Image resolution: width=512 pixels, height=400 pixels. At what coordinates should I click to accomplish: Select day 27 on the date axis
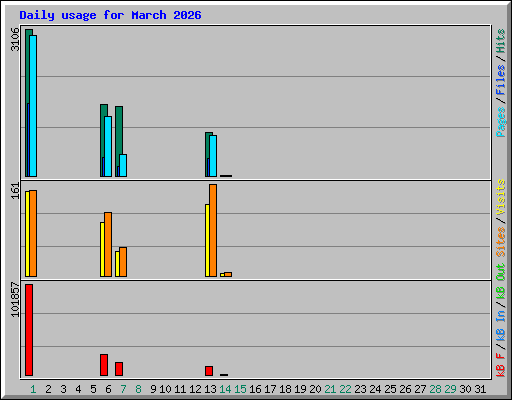pos(420,389)
